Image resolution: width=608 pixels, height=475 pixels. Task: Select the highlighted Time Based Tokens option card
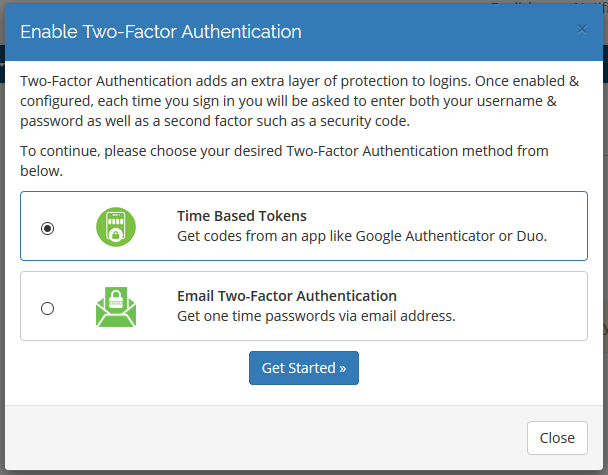coord(304,226)
